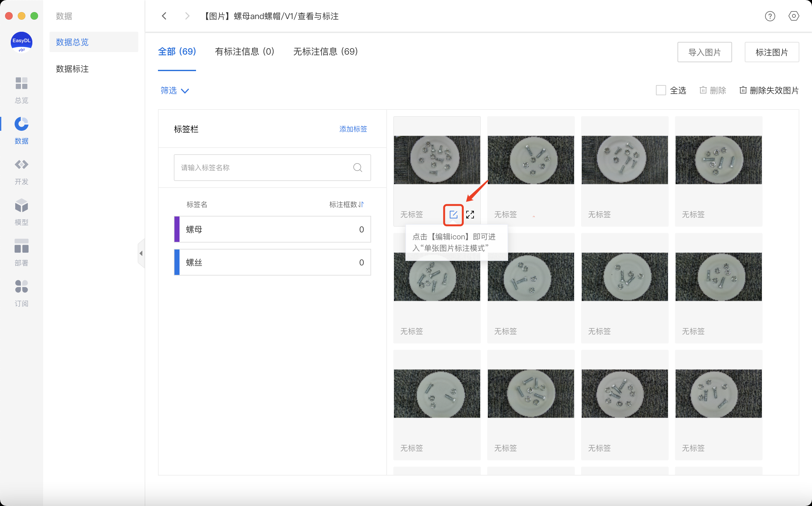Go forward with the right arrow

[x=187, y=16]
